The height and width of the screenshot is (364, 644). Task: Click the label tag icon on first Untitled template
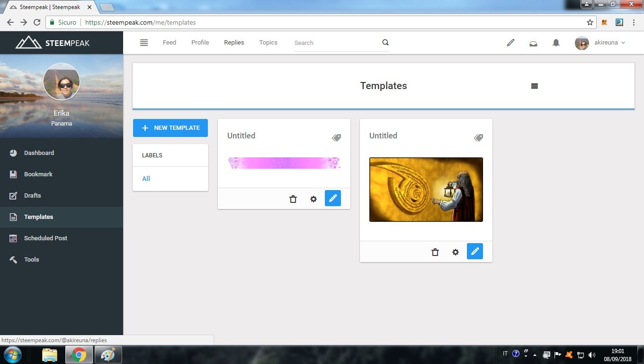pos(336,137)
